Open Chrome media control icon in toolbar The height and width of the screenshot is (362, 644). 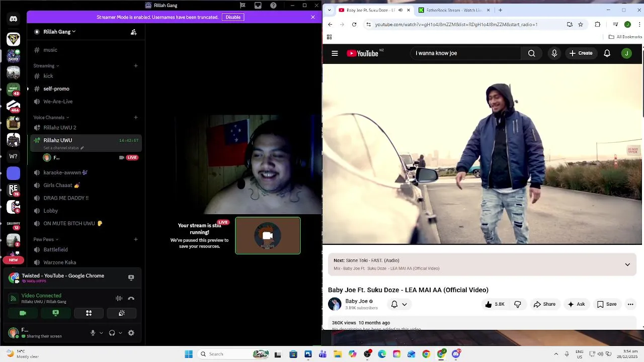pyautogui.click(x=615, y=25)
